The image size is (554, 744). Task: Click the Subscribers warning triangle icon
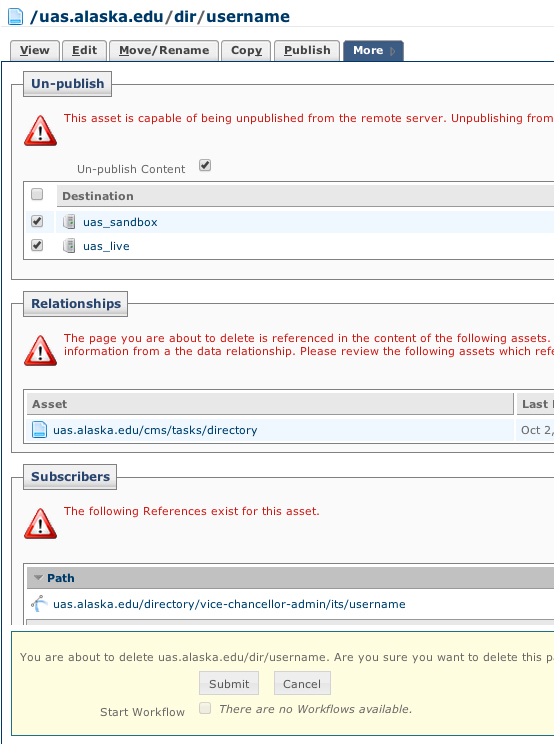tap(40, 523)
